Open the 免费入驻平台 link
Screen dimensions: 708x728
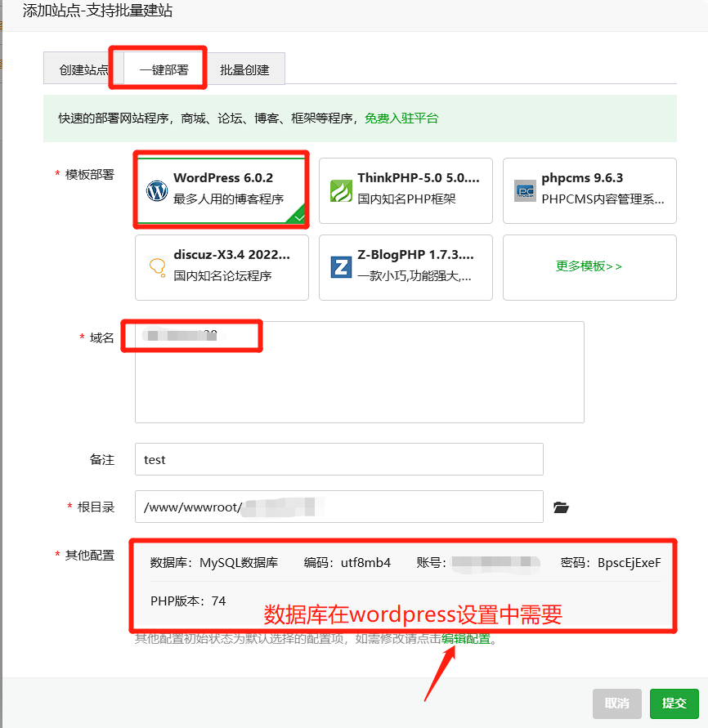click(401, 118)
